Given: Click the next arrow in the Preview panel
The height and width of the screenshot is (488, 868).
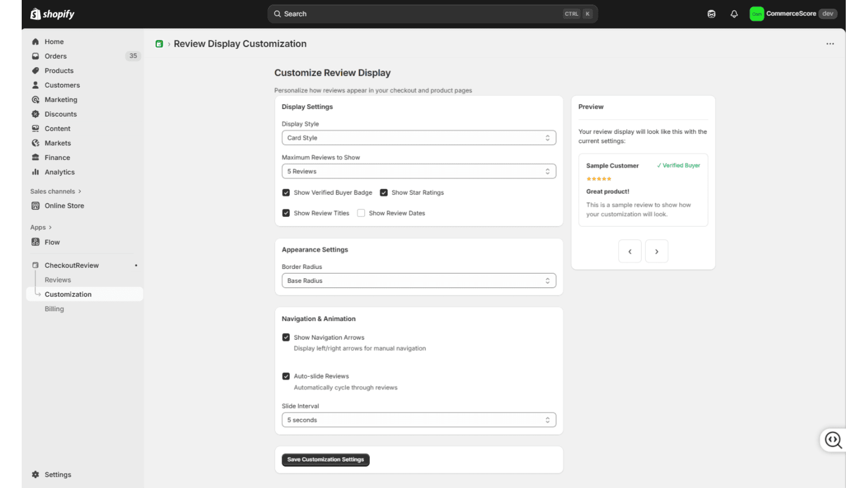Looking at the screenshot, I should click(x=656, y=251).
